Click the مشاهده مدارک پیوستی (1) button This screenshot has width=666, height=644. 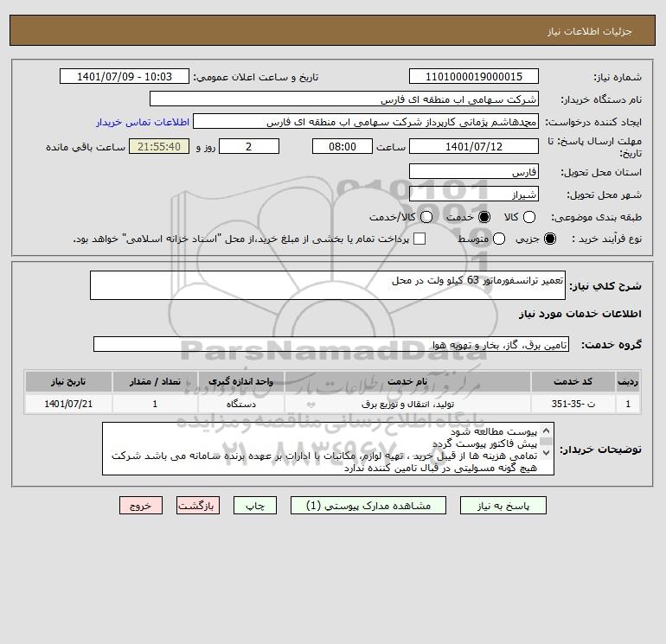368,506
